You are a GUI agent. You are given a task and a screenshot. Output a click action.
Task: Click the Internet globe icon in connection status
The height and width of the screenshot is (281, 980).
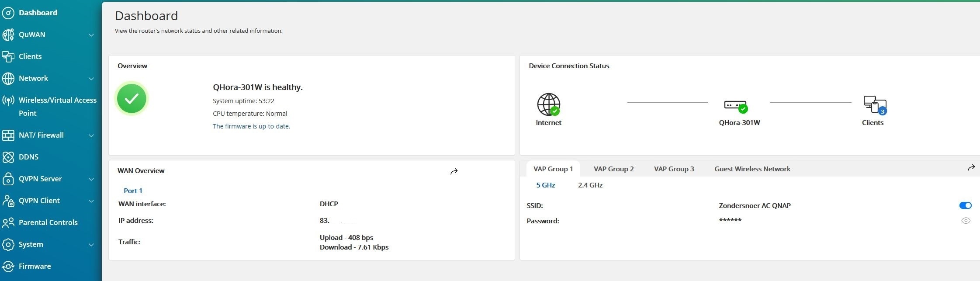(548, 104)
